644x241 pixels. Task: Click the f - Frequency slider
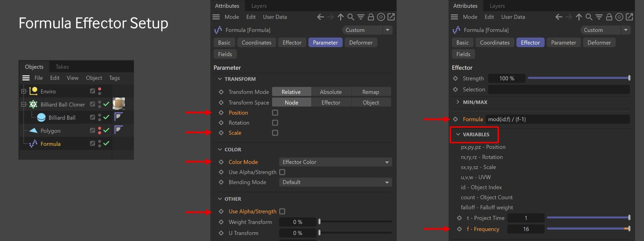pyautogui.click(x=588, y=229)
